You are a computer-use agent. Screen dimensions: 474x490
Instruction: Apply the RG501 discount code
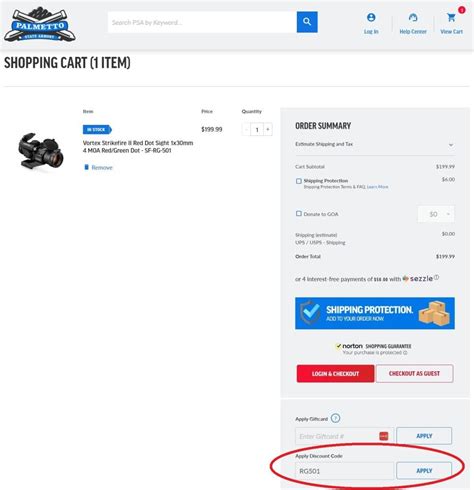[x=424, y=471]
